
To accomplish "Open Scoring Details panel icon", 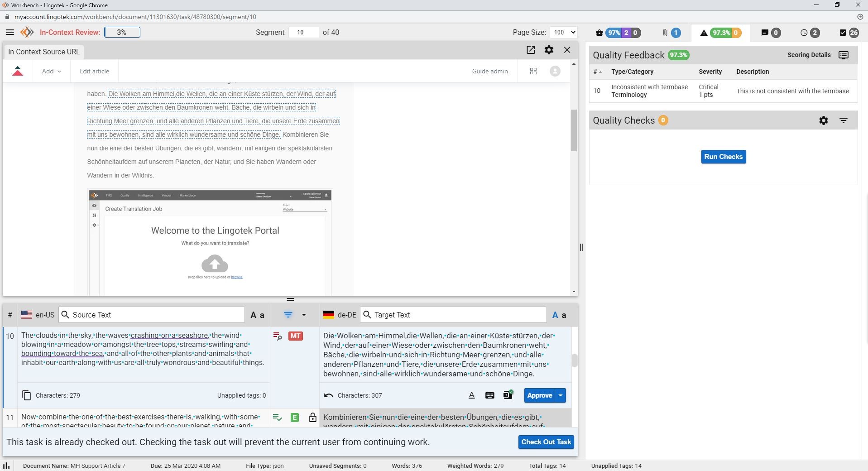I will [843, 55].
